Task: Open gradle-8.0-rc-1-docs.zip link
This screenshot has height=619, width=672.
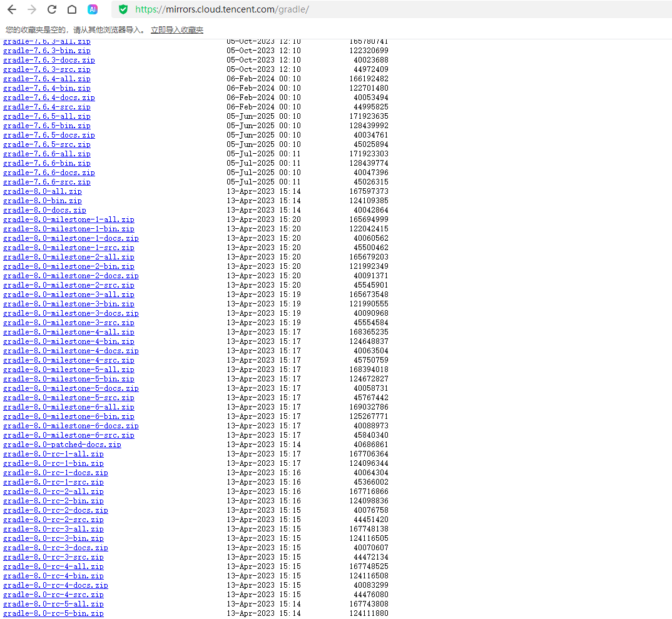Action: (55, 473)
